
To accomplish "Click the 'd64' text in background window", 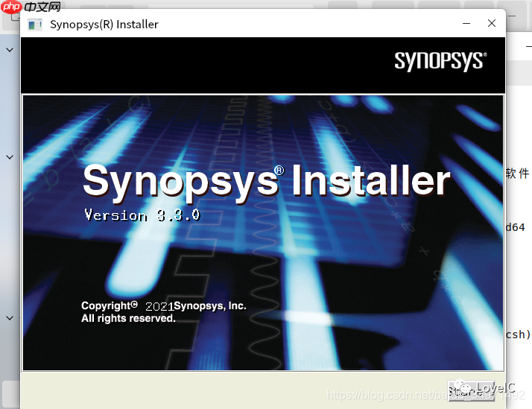I will [515, 227].
